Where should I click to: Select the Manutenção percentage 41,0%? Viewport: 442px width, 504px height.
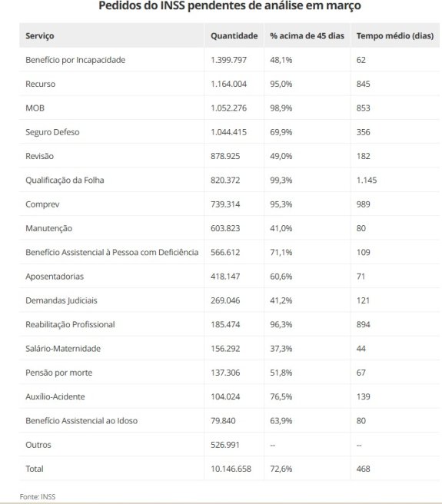click(281, 228)
